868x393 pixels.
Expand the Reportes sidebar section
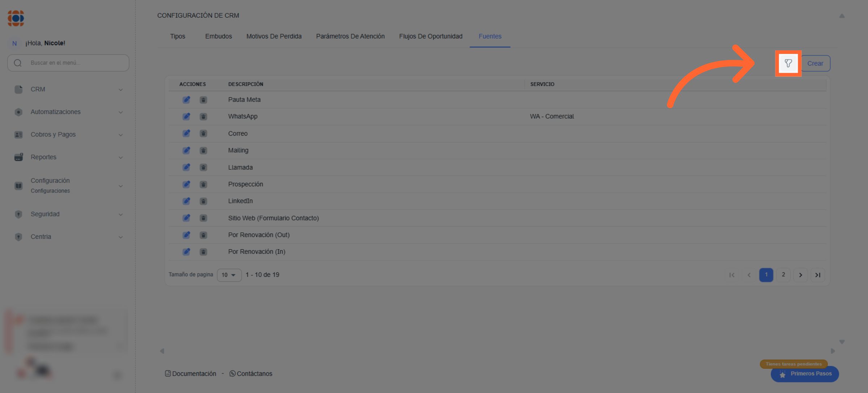click(x=68, y=157)
